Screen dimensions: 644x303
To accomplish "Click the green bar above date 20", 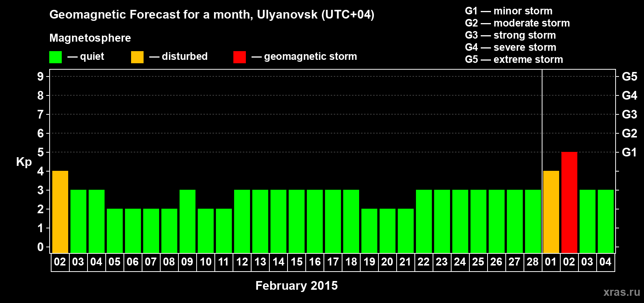I will click(388, 231).
